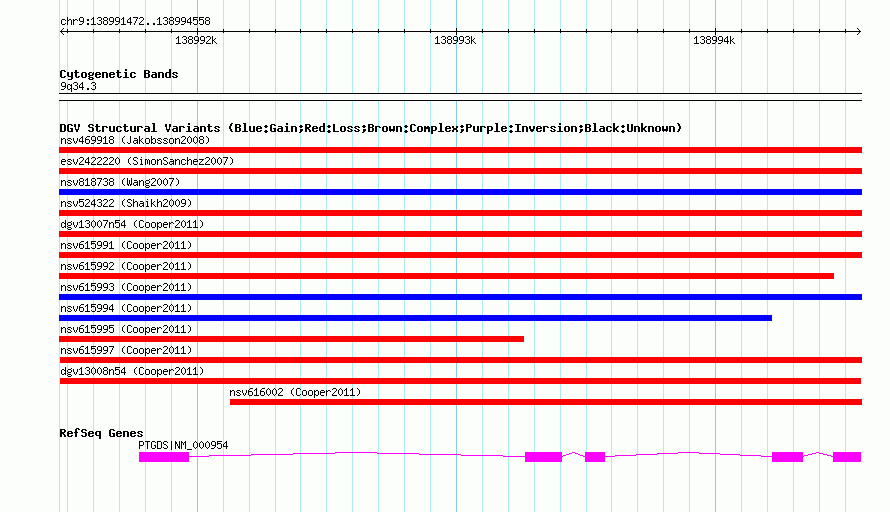Screen dimensions: 890x512
Task: Select the blue bar under nsv615994
Action: pos(415,318)
